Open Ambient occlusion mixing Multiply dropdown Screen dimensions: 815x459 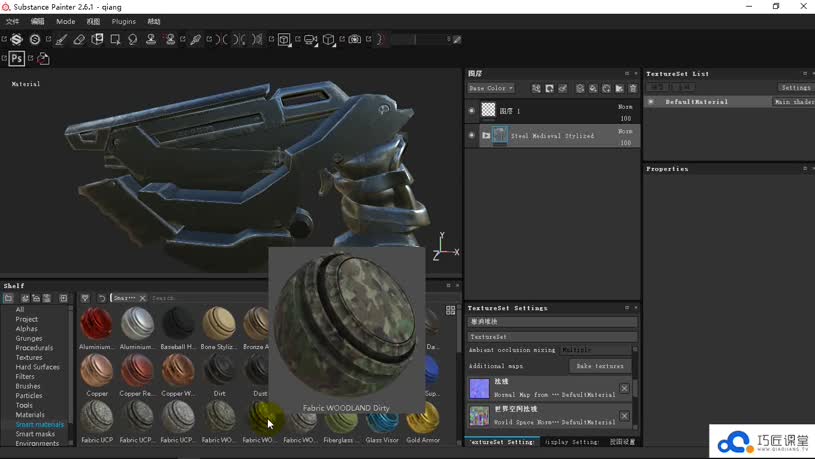pyautogui.click(x=596, y=350)
